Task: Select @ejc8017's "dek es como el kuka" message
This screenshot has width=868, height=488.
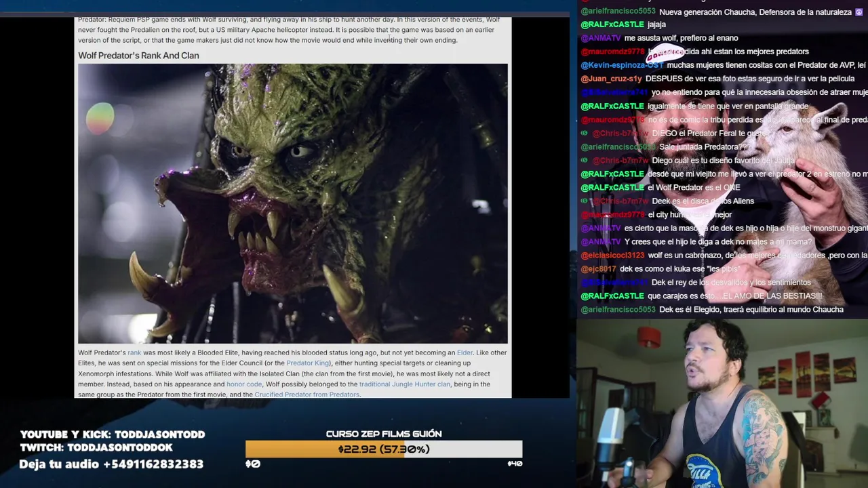Action: tap(660, 269)
